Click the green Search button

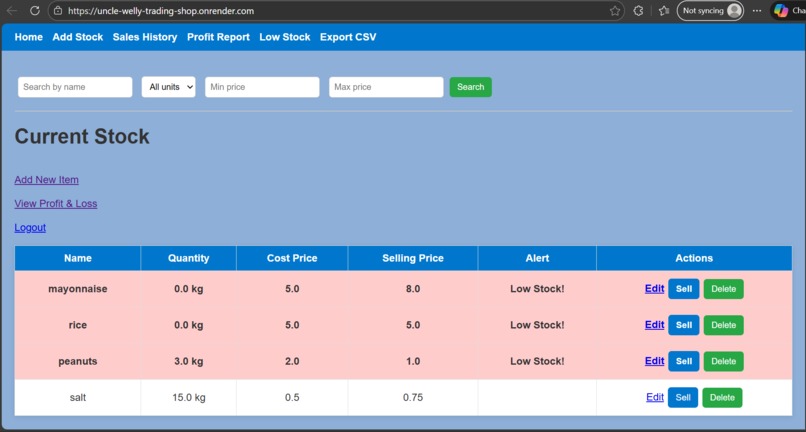click(471, 87)
